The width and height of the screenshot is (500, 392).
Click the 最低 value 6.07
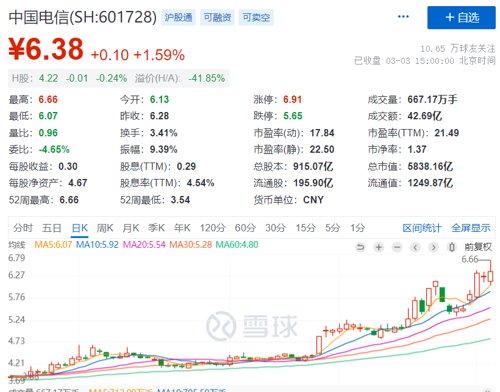48,116
